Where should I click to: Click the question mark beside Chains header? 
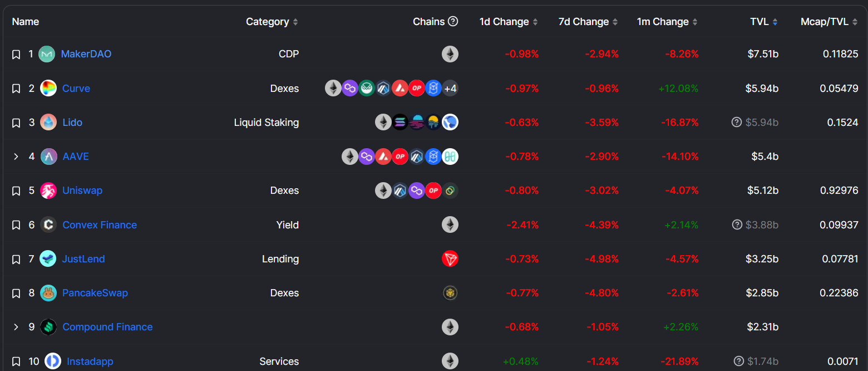(453, 22)
